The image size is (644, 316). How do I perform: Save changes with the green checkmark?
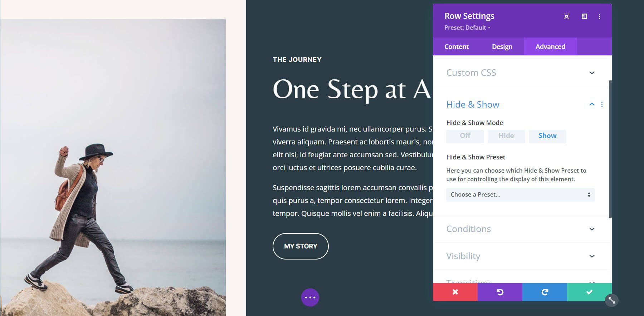(x=589, y=292)
